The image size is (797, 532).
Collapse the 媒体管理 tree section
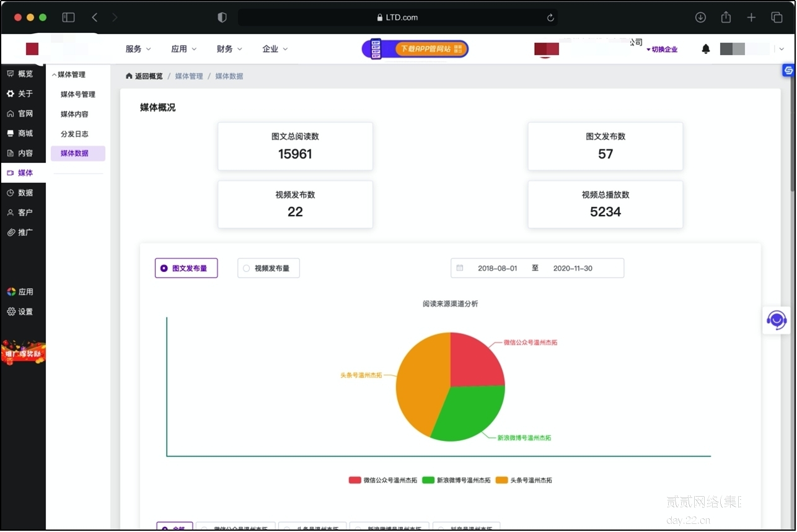pyautogui.click(x=68, y=74)
